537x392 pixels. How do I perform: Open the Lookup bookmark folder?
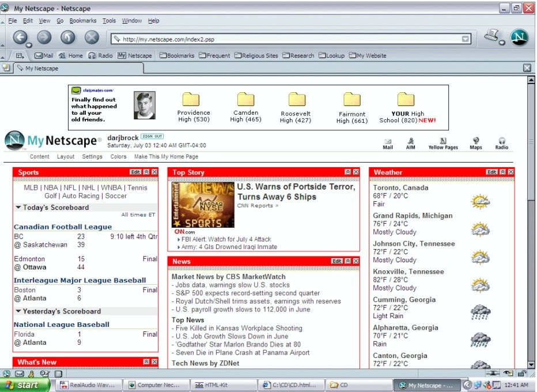coord(331,55)
